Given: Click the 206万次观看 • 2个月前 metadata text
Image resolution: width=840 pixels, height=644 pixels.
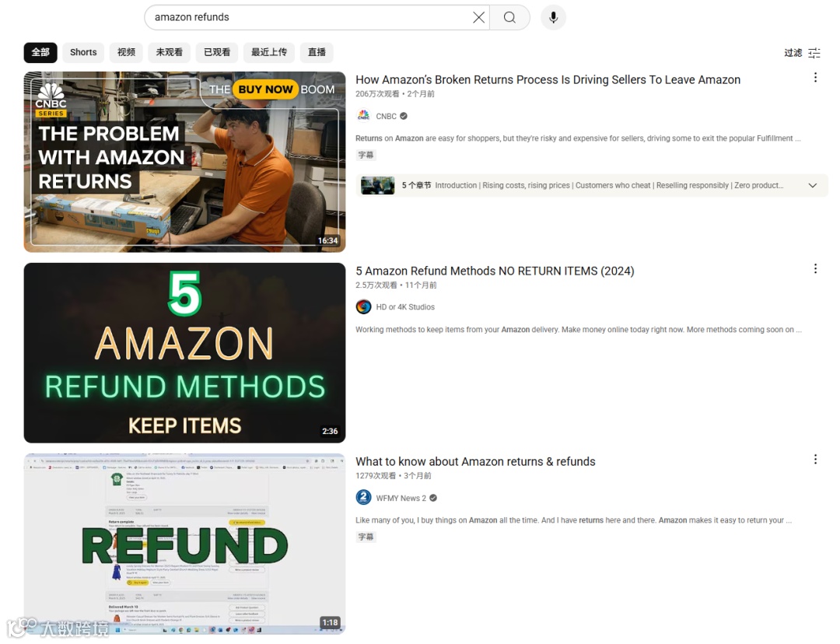Looking at the screenshot, I should (x=395, y=94).
